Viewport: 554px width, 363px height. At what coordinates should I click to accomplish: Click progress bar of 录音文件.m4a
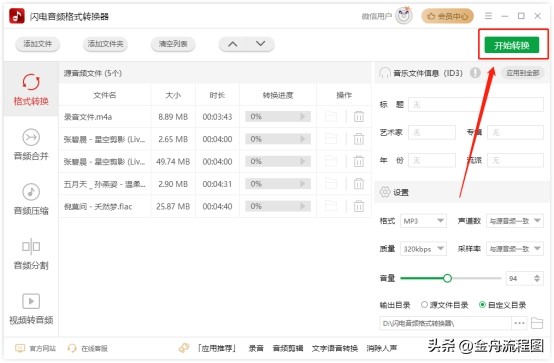click(278, 116)
